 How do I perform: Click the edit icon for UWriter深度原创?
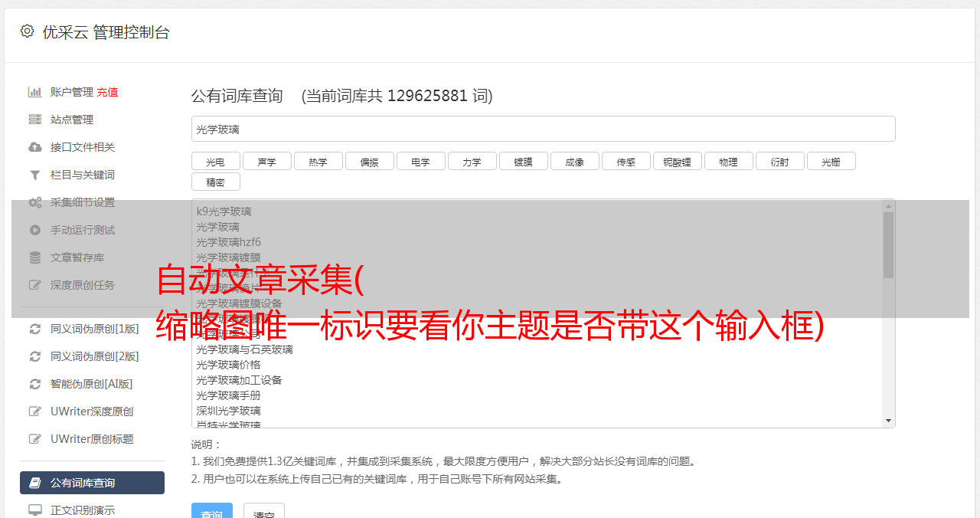pyautogui.click(x=34, y=411)
